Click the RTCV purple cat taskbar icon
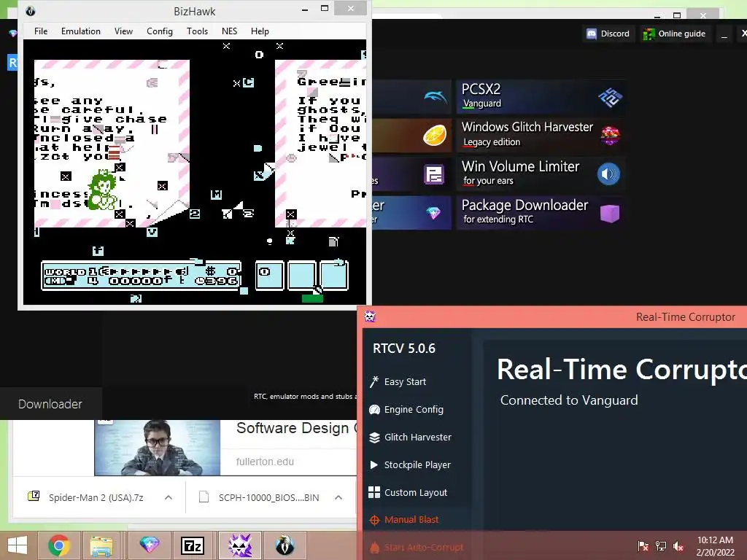747x560 pixels. (240, 545)
